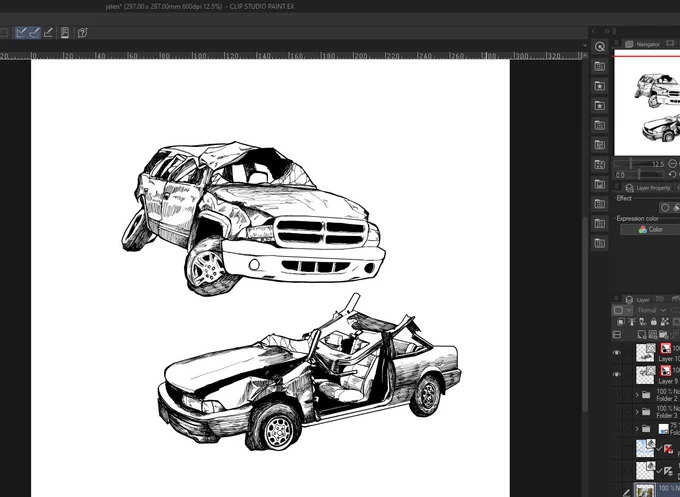Image resolution: width=680 pixels, height=497 pixels.
Task: Click the Layer 10 name text
Action: 669,359
